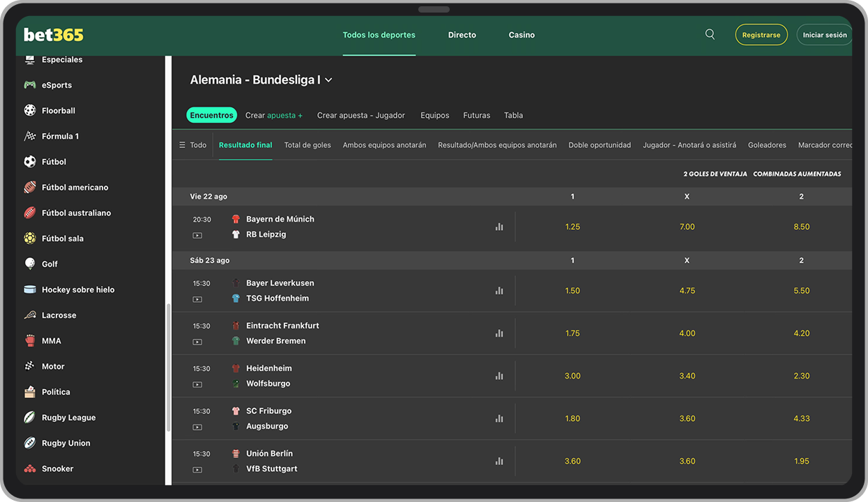The width and height of the screenshot is (868, 502).
Task: Switch to the Futuras tab
Action: click(477, 116)
